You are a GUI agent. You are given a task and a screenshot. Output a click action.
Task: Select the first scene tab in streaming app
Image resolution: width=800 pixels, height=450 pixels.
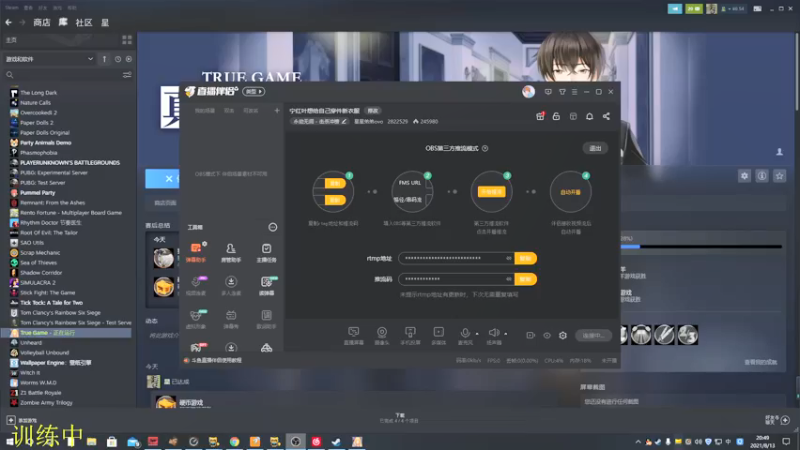205,111
